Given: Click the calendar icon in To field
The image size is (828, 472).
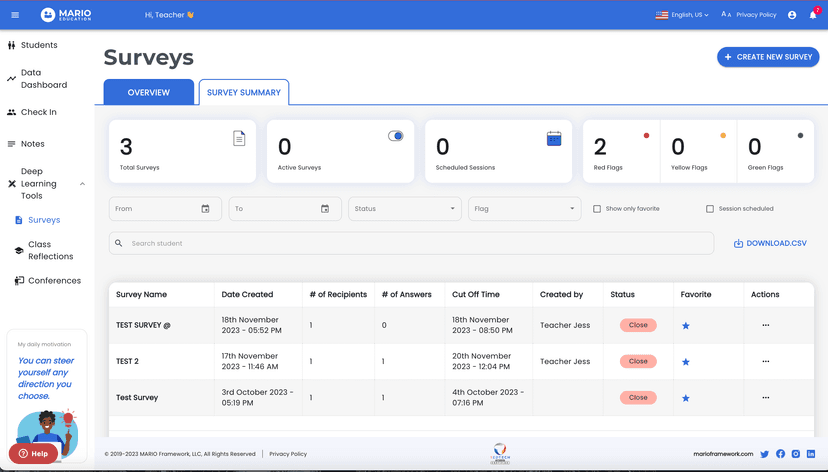Looking at the screenshot, I should [325, 209].
